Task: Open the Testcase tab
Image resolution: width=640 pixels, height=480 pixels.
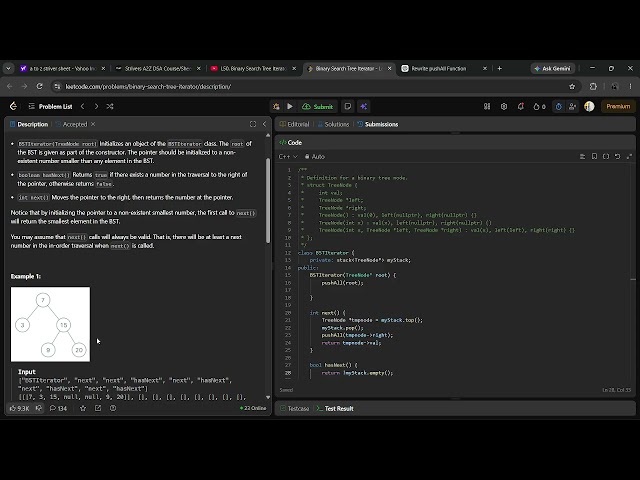Action: point(294,409)
